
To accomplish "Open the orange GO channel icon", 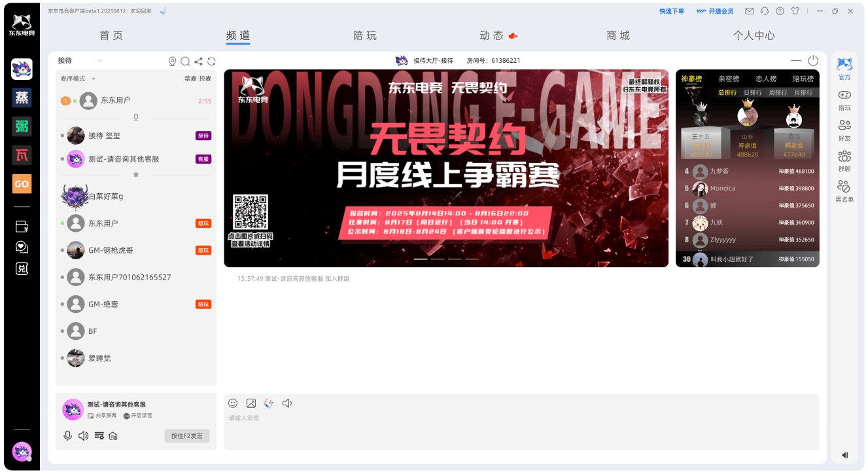I will 22,183.
